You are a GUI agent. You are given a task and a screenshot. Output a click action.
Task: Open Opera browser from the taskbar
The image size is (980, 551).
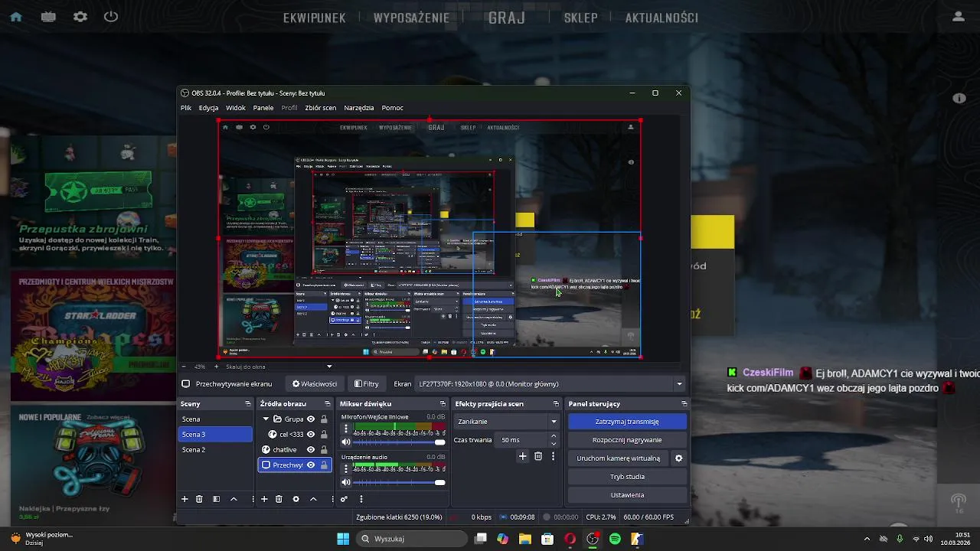pos(570,539)
